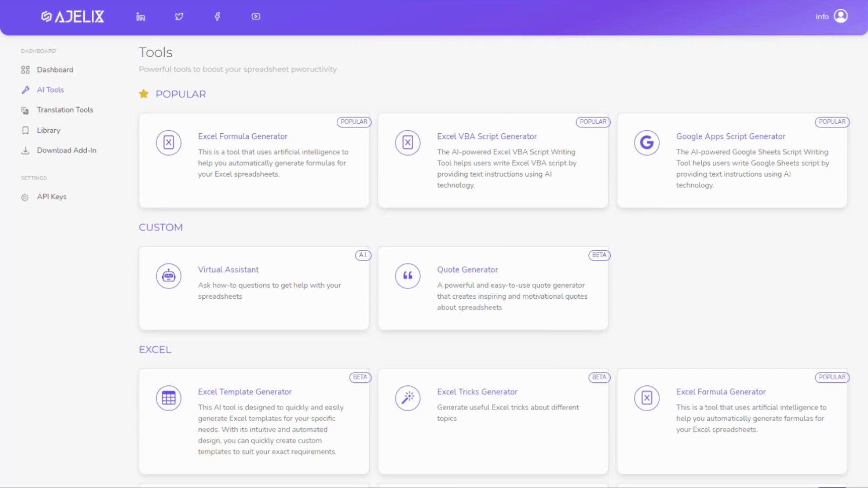
Task: Go to Library in the sidebar
Action: click(48, 131)
